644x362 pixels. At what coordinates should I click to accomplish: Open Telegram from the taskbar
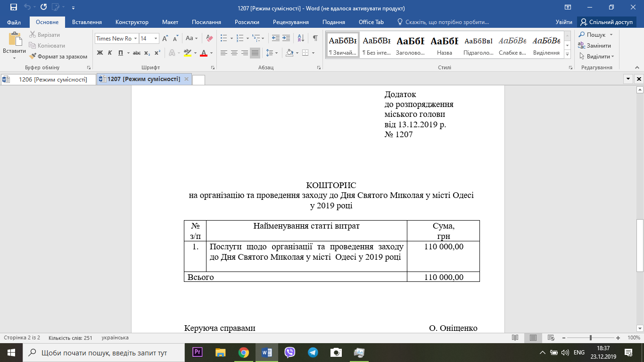click(313, 352)
